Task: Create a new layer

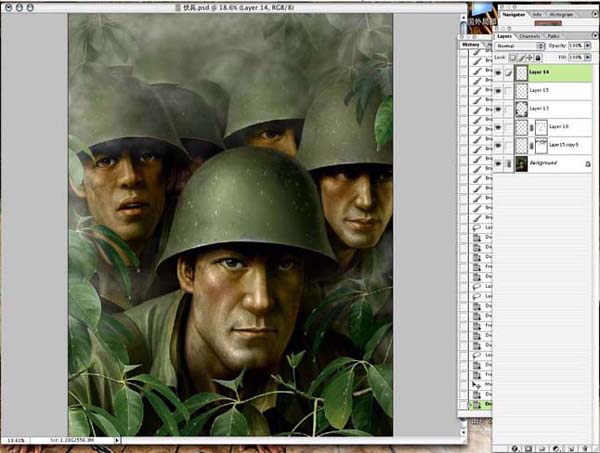Action: [x=570, y=448]
